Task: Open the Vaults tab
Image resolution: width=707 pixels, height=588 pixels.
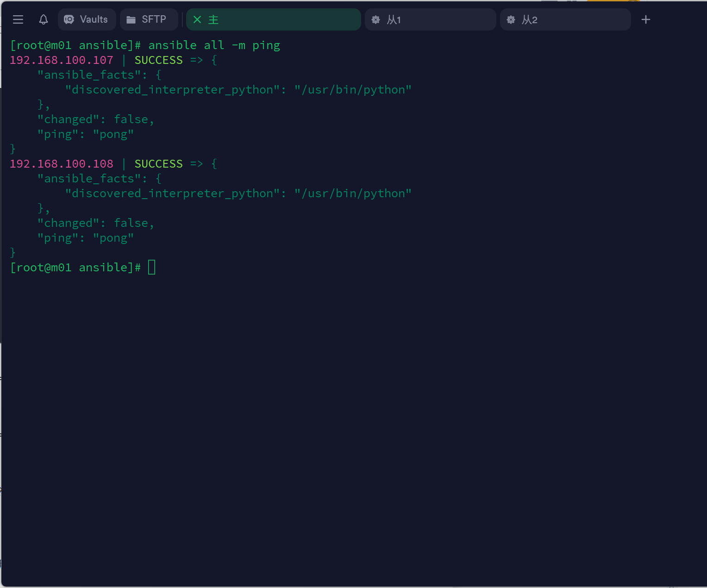Action: click(x=87, y=19)
